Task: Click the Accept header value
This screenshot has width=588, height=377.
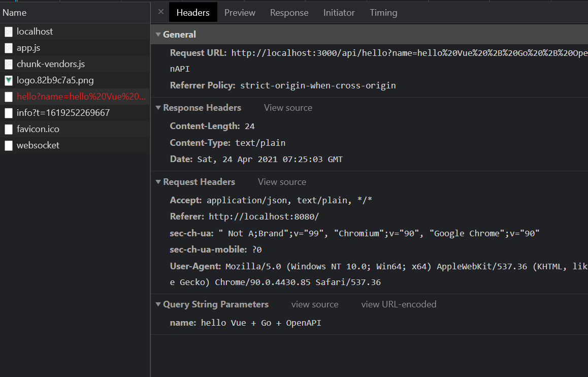Action: (289, 200)
